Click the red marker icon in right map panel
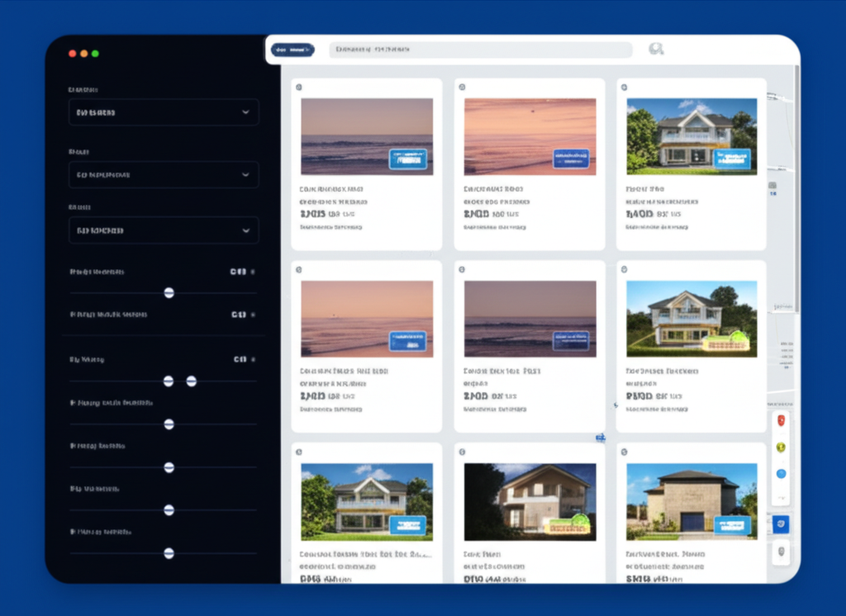This screenshot has height=616, width=846. click(x=781, y=420)
